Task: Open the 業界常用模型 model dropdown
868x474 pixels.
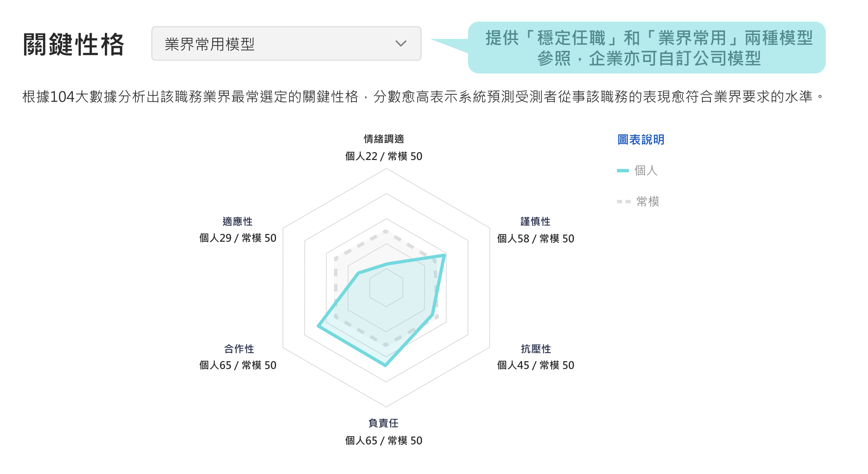Action: tap(286, 44)
